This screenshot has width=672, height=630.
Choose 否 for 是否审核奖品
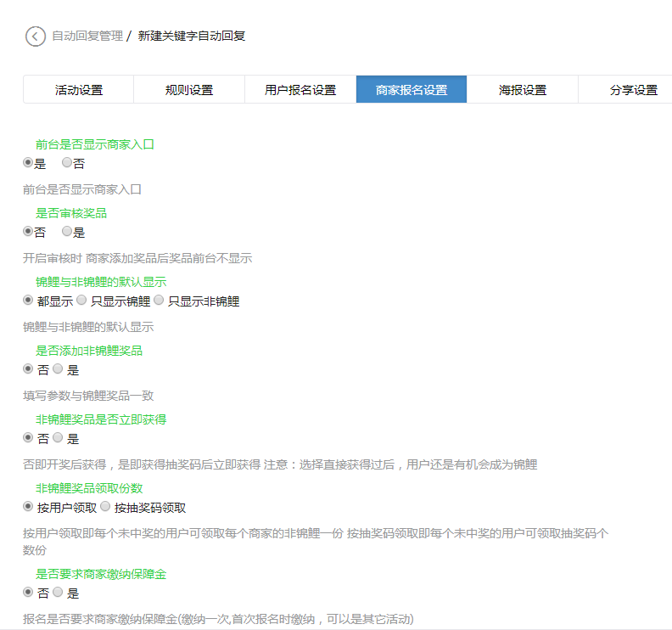click(x=28, y=231)
